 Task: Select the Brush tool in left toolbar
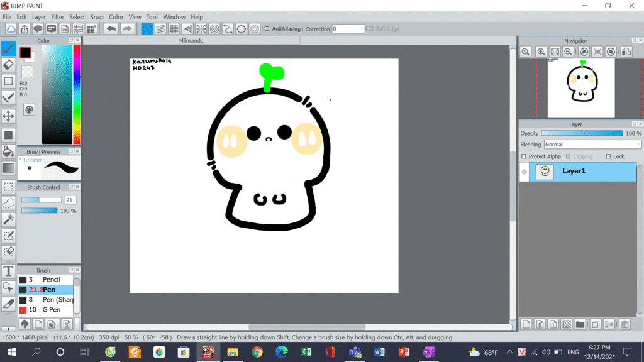8,48
